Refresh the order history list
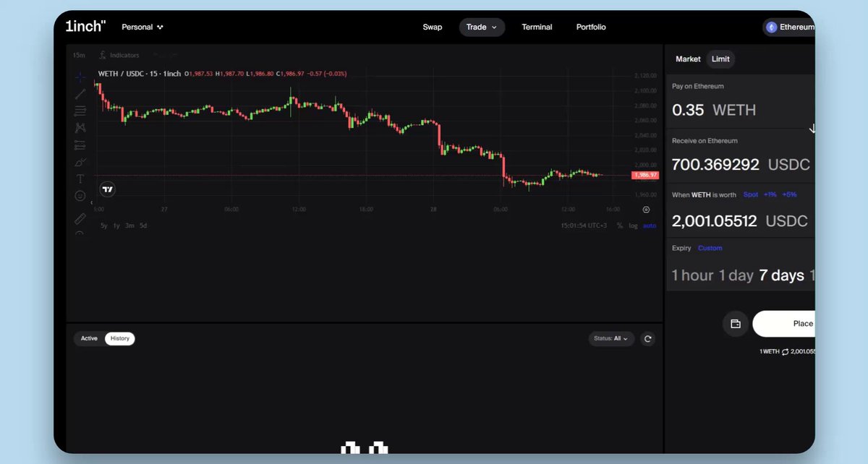Screen dimensions: 868x464 coord(648,338)
